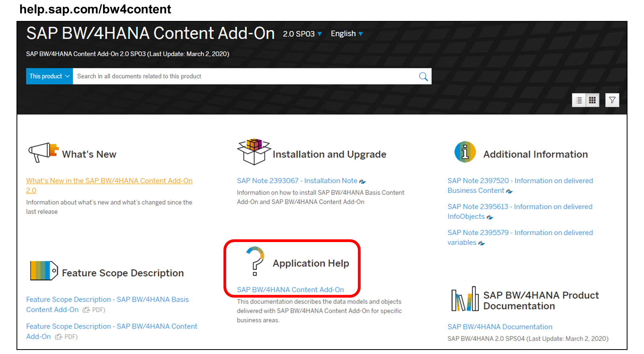Click the Feature Scope Description heading
The height and width of the screenshot is (354, 644).
123,273
